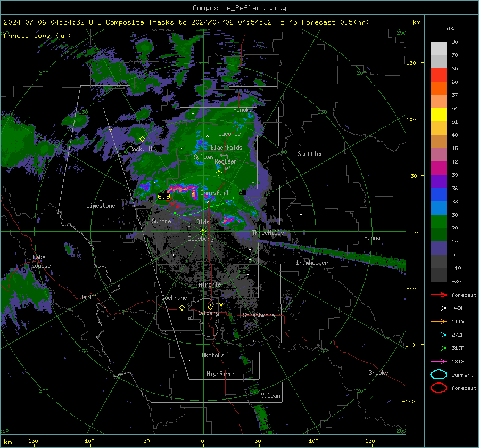This screenshot has height=448, width=479.
Task: Pick the blue swatch between 36 and 33 dBZ
Action: [439, 195]
